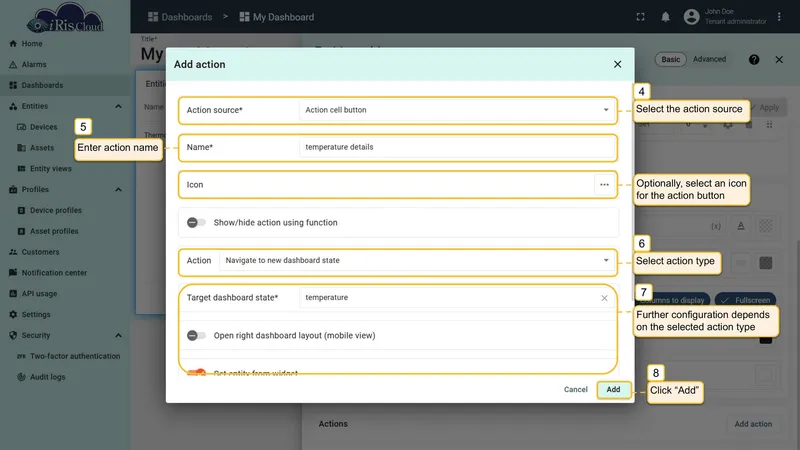Click Add to save the action
The width and height of the screenshot is (800, 450).
613,389
